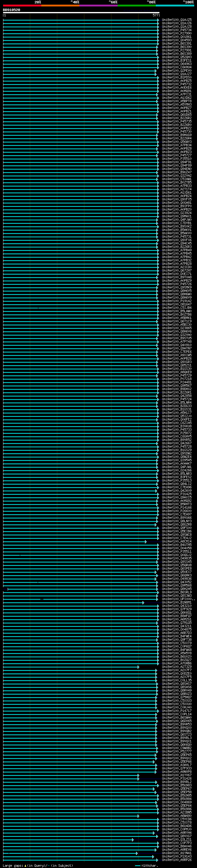Image resolution: width=197 pixels, height=868 pixels.
Task: Open hit UniRef100_B4UTM5
Action: [177, 545]
